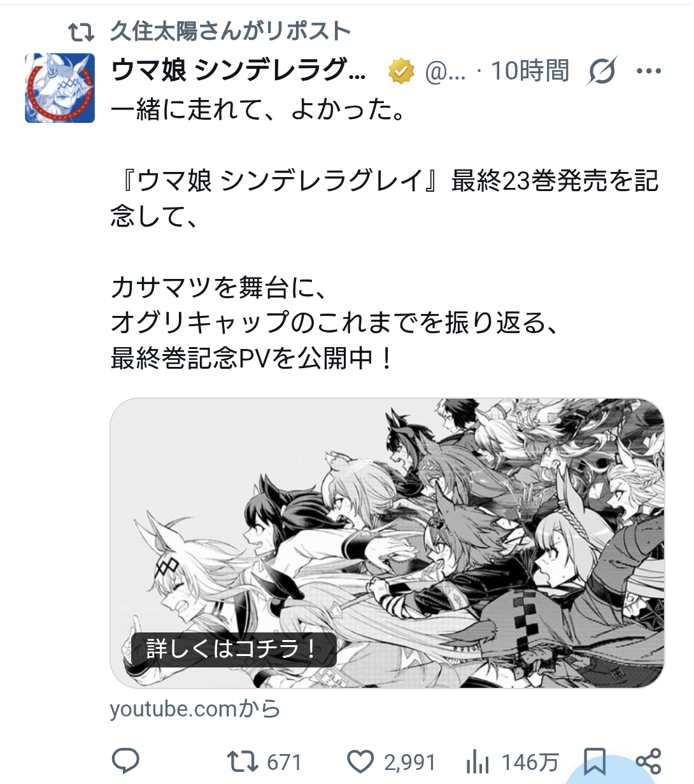Open the Grok slashed-circle icon
694x784 pixels.
[x=602, y=71]
